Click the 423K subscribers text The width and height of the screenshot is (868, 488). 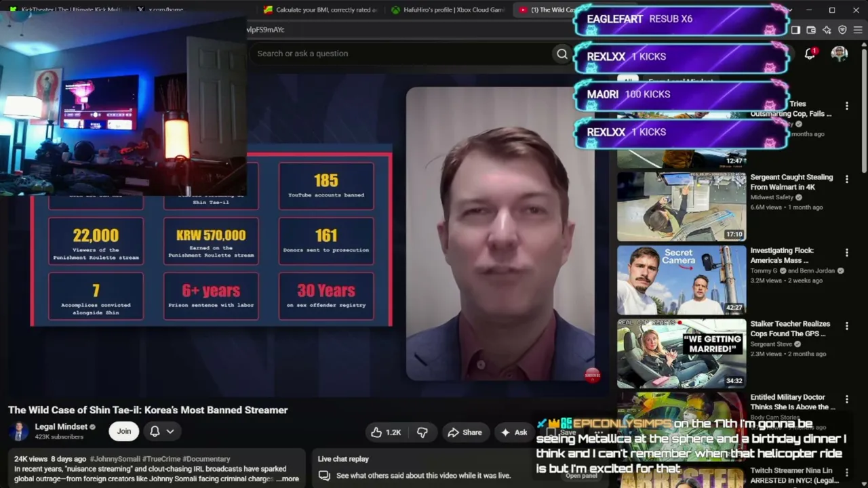(x=59, y=437)
